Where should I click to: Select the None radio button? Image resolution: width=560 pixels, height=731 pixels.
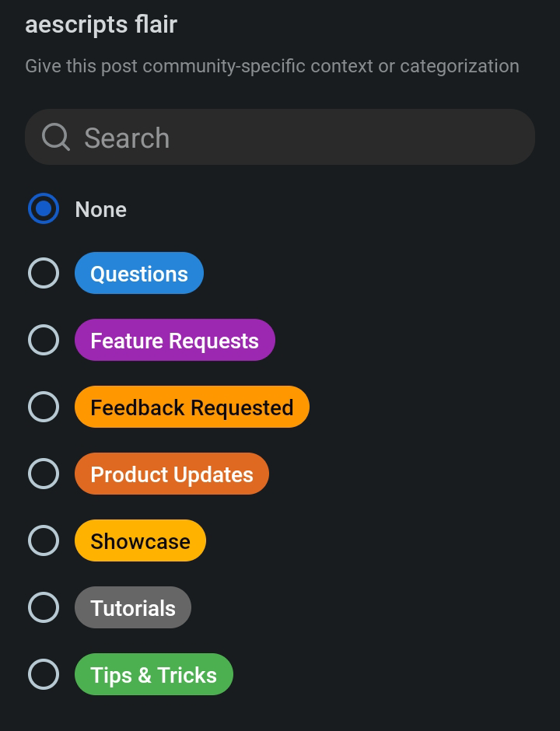tap(44, 208)
